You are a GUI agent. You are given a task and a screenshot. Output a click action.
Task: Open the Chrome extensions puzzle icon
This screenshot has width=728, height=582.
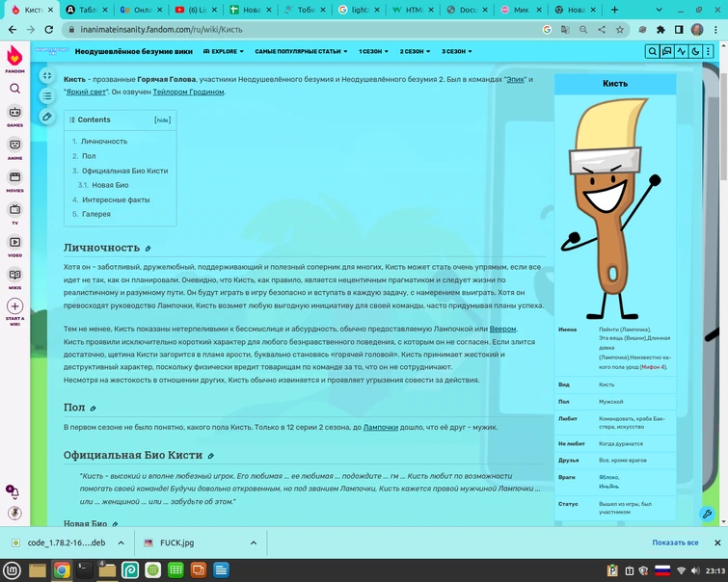[661, 30]
